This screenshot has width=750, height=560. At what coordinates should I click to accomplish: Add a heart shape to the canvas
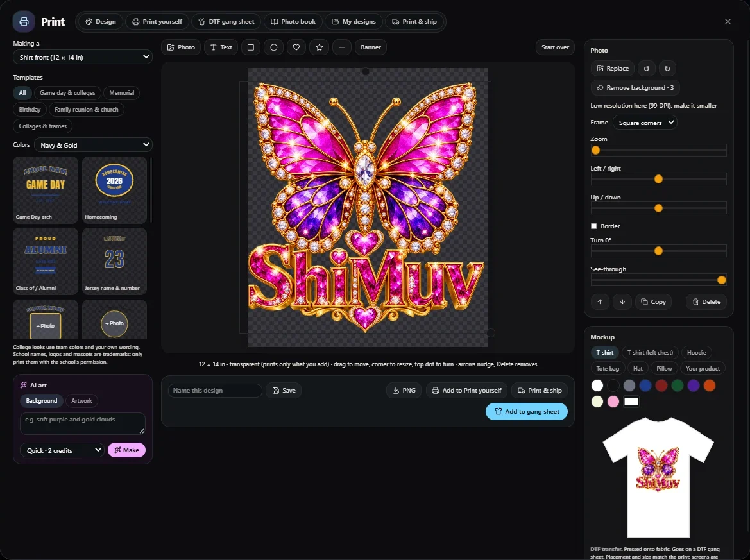(x=296, y=47)
